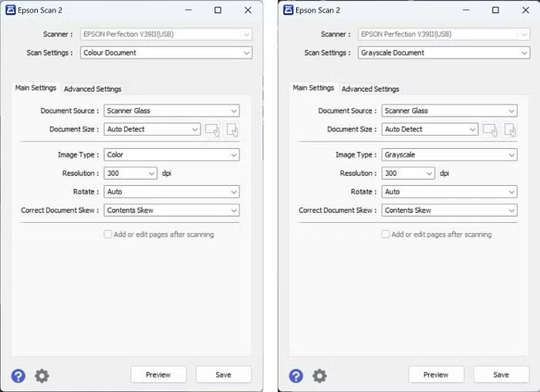Open Scan Settings dropdown showing Colour Document
Image resolution: width=540 pixels, height=392 pixels.
(167, 52)
